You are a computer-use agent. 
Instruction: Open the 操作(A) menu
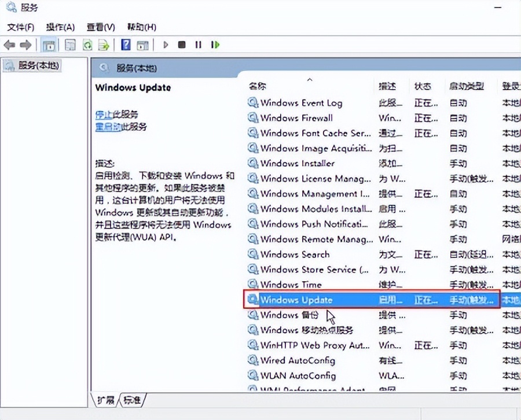(x=60, y=27)
